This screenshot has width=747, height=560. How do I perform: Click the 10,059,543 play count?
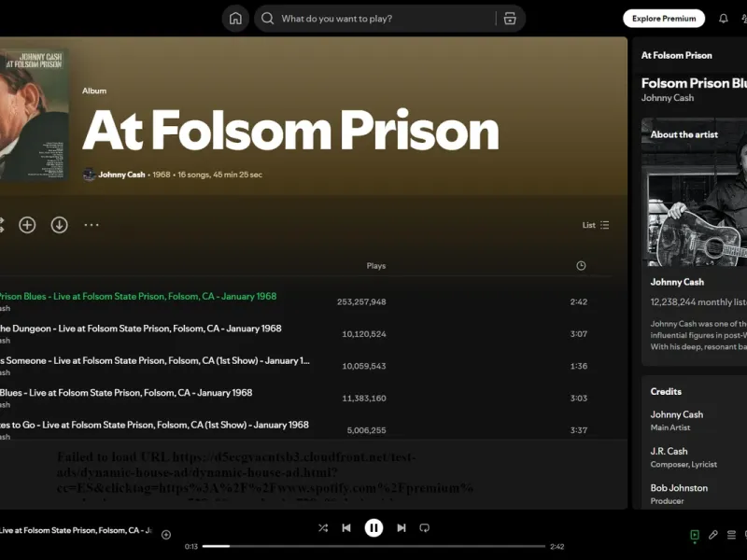tap(364, 366)
